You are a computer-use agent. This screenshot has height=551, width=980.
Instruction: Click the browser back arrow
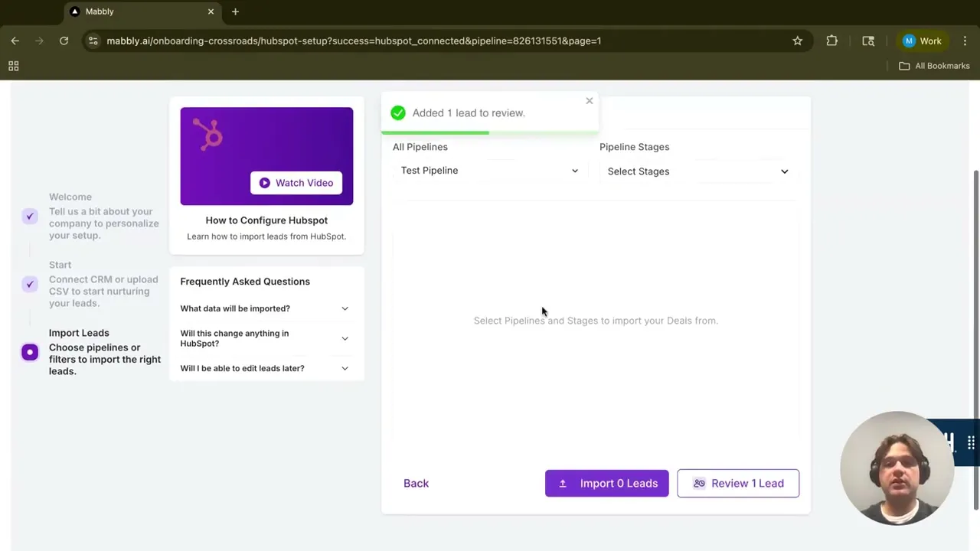click(x=15, y=41)
